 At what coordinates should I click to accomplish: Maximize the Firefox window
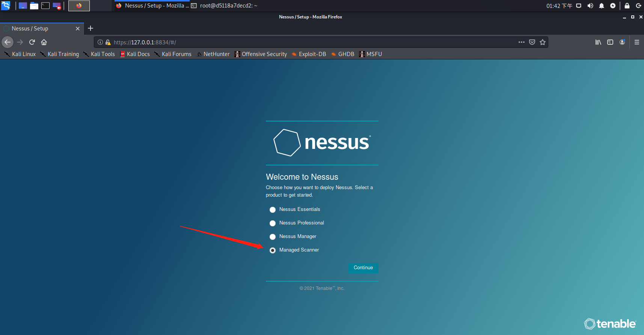[633, 17]
